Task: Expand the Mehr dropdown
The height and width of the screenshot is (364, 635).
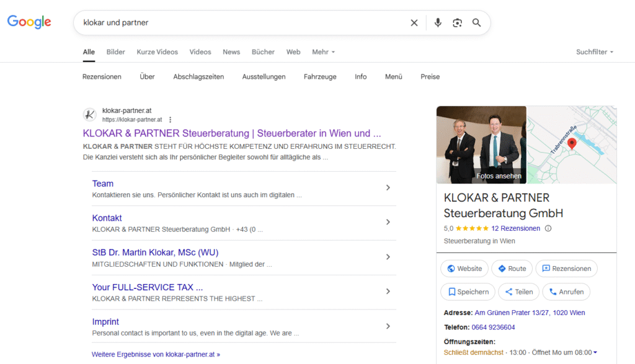Action: pos(323,52)
